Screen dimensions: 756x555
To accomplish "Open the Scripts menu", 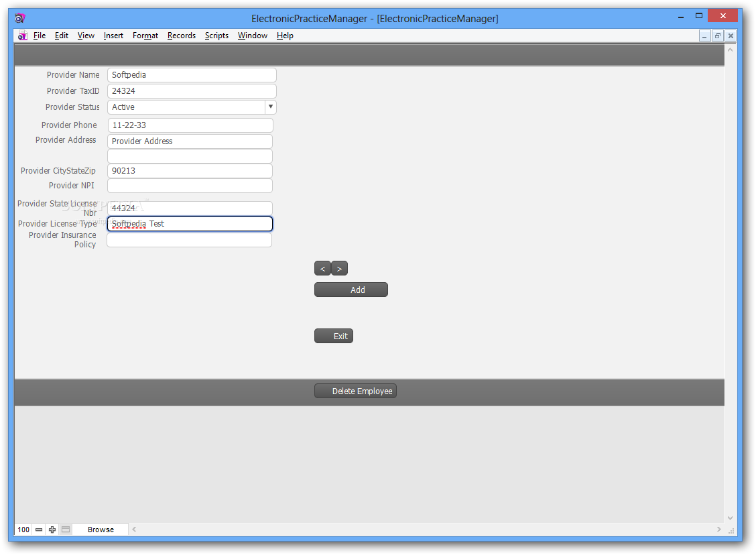I will [216, 36].
